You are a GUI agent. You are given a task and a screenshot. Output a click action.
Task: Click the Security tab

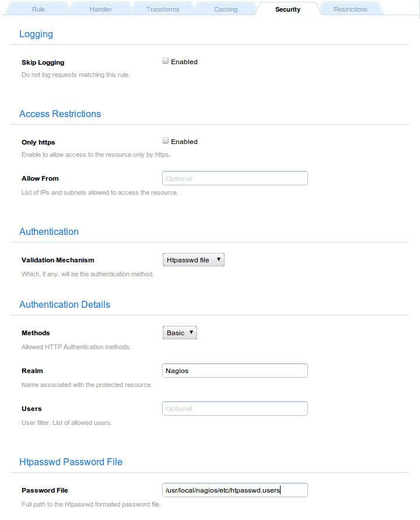(x=288, y=9)
